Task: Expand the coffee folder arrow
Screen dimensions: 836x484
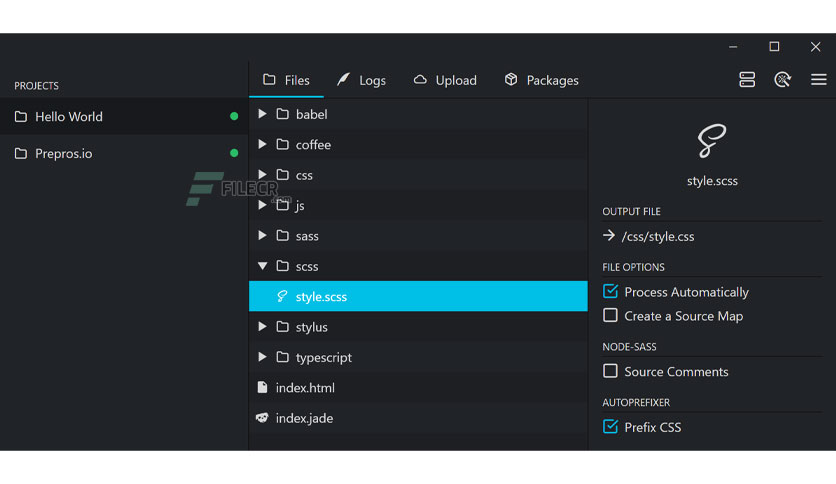Action: point(262,144)
